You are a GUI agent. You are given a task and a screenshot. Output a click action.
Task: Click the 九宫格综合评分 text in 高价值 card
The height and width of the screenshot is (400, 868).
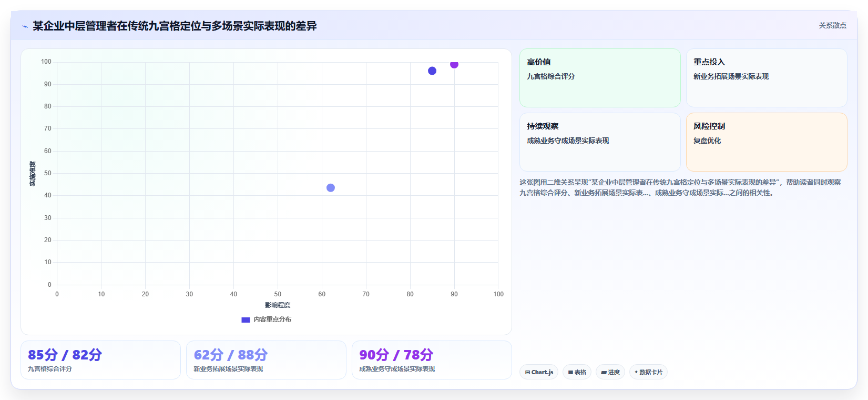551,76
